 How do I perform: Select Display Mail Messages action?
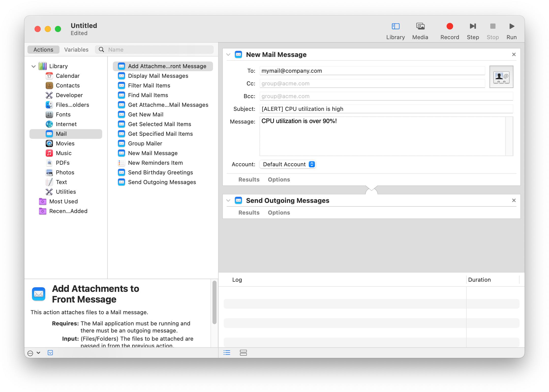tap(163, 76)
